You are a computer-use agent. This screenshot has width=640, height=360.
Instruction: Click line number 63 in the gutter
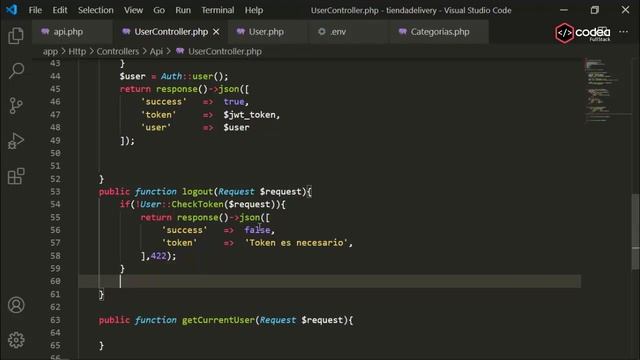click(55, 320)
